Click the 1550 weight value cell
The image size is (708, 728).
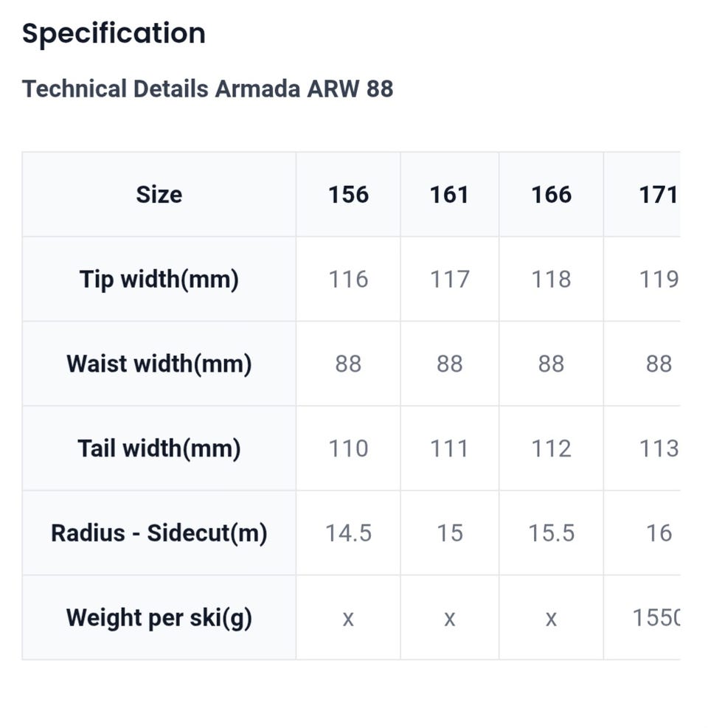[656, 618]
